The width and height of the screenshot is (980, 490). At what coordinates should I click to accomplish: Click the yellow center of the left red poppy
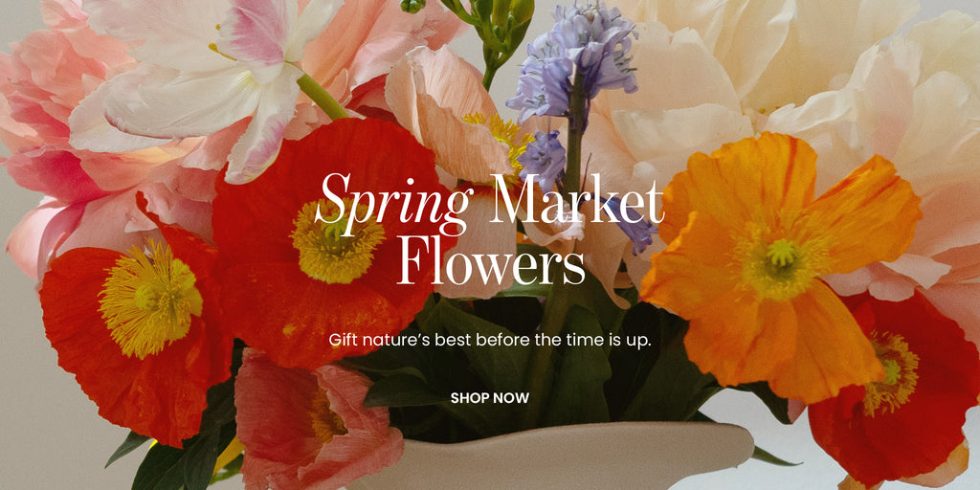[150, 299]
